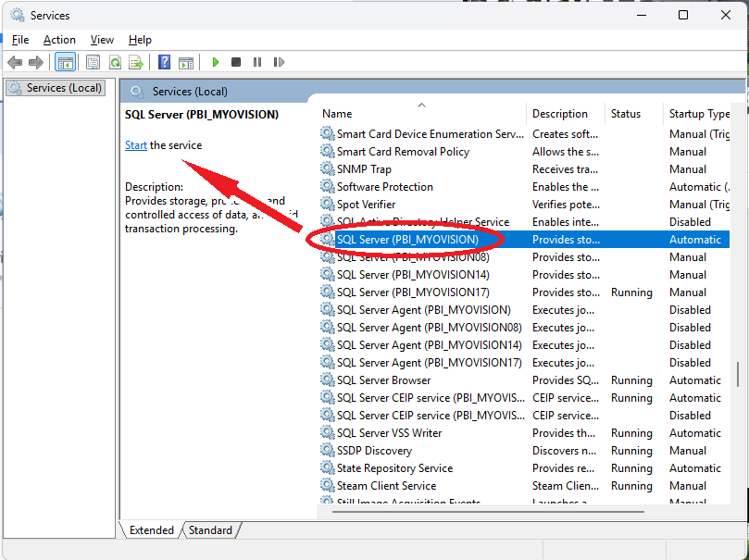Open the View menu
Viewport: 749px width, 560px height.
click(x=102, y=40)
